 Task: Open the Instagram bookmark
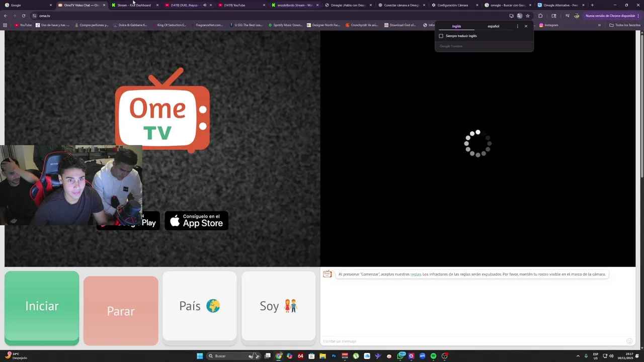click(x=548, y=25)
